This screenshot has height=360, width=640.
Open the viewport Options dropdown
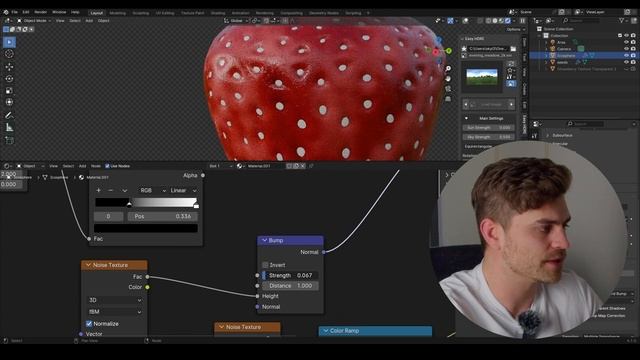(x=516, y=29)
